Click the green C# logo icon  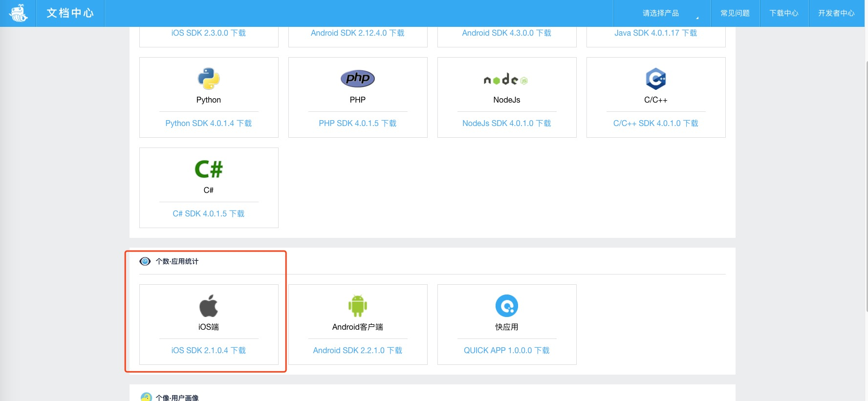click(x=209, y=169)
